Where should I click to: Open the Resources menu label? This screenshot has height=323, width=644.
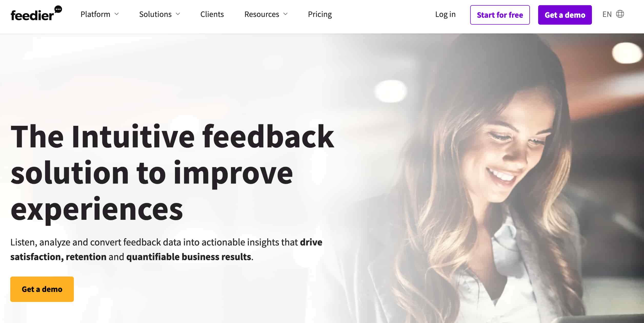[x=262, y=14]
